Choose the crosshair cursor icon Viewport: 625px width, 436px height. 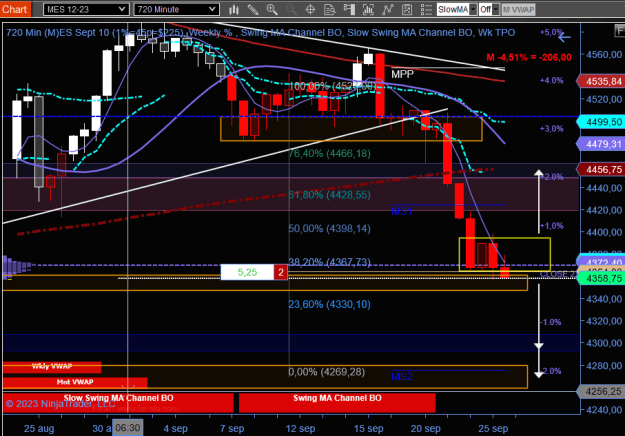310,10
